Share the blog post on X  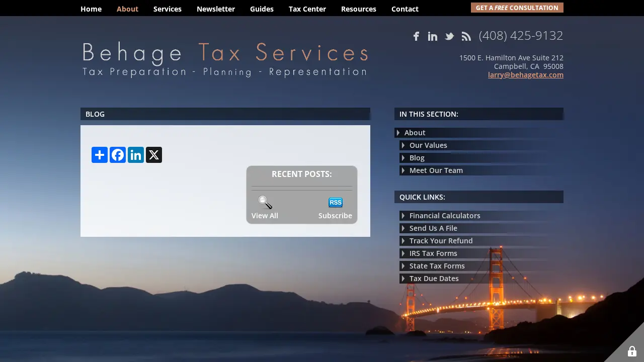154,155
